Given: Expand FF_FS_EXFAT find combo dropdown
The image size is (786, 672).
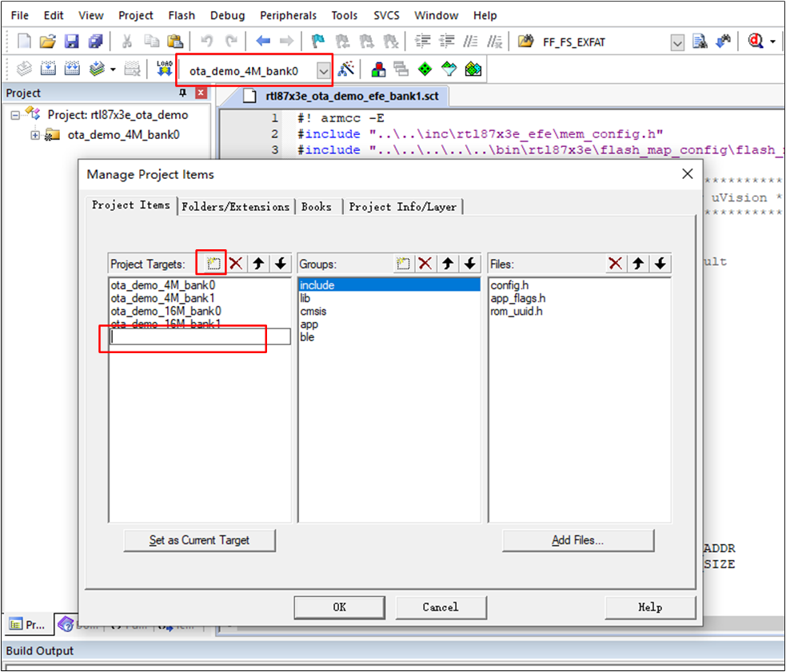Looking at the screenshot, I should click(x=677, y=42).
